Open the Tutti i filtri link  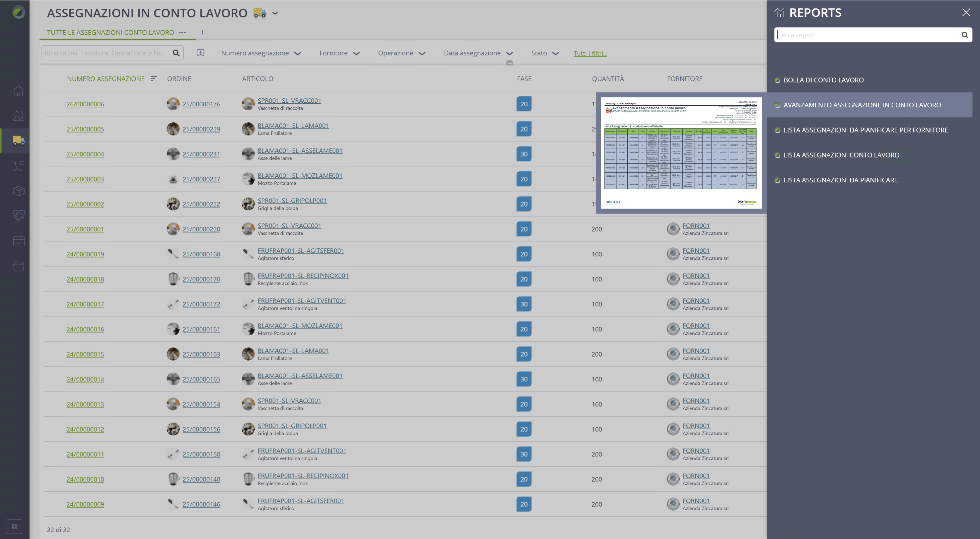[x=590, y=53]
